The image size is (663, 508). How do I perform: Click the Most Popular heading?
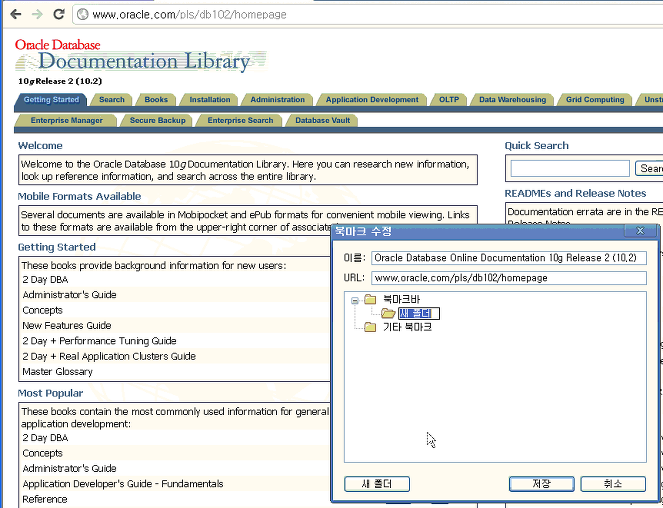(x=50, y=393)
